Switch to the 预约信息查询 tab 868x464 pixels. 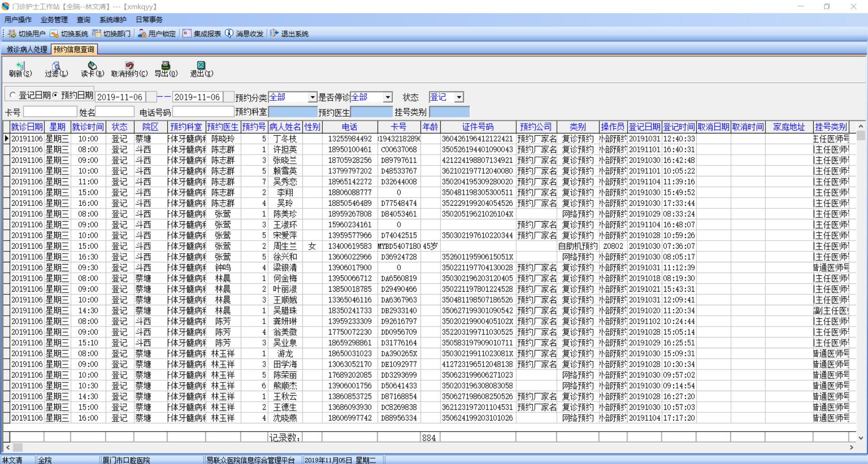[74, 49]
